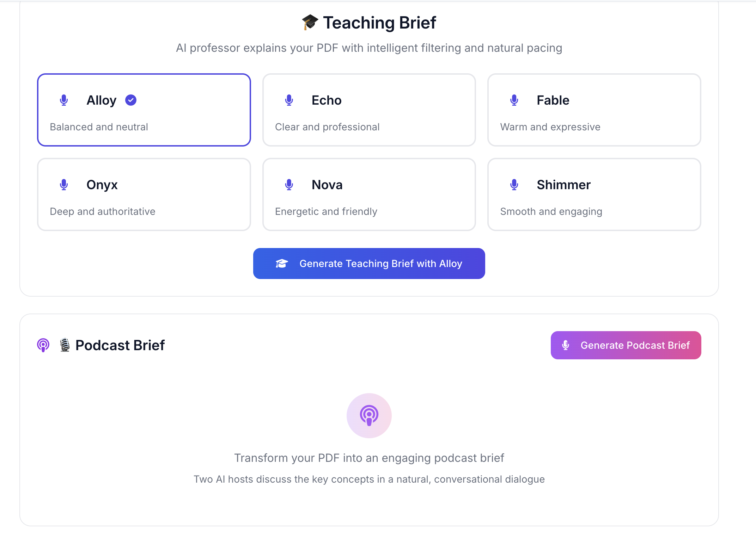
Task: Click the microphone icon beside Echo
Action: pyautogui.click(x=289, y=100)
